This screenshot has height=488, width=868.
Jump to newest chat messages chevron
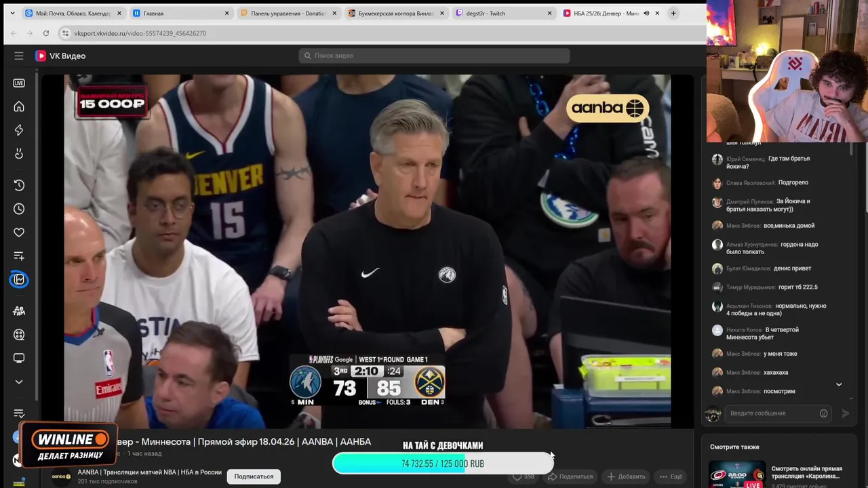pyautogui.click(x=839, y=384)
